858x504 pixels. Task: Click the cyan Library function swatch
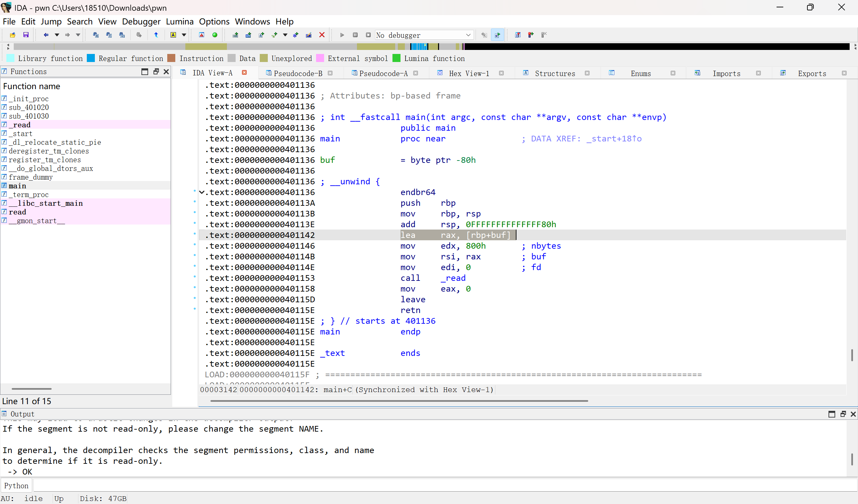click(x=10, y=58)
